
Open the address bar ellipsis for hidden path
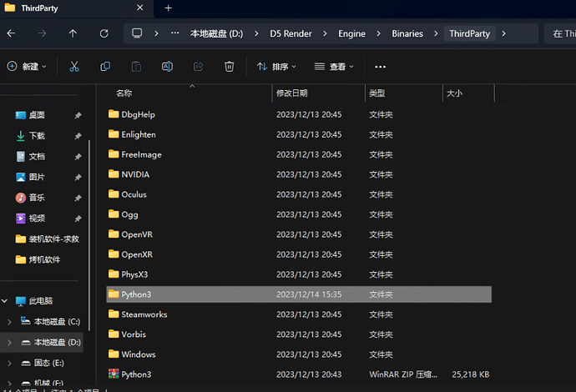(x=174, y=33)
